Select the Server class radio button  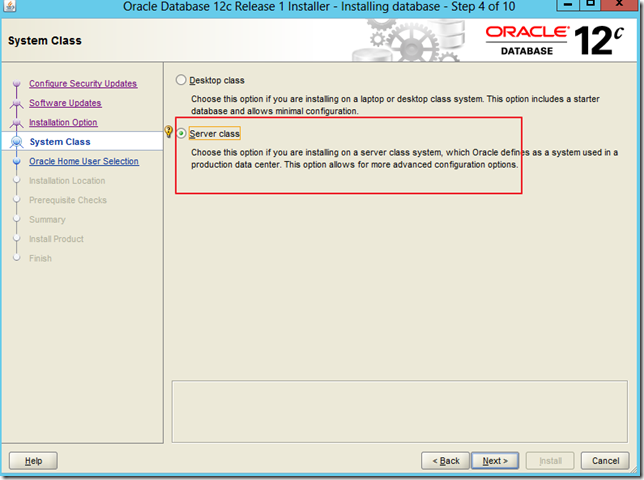tap(181, 133)
